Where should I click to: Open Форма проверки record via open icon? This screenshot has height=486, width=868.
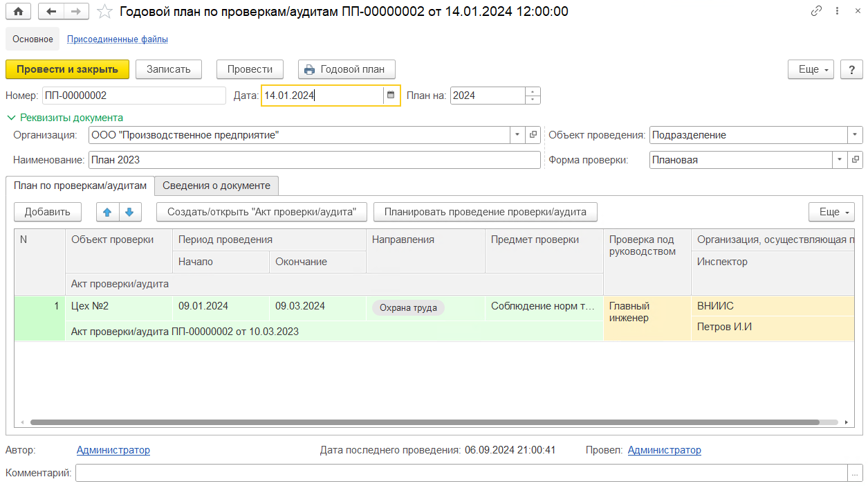856,160
